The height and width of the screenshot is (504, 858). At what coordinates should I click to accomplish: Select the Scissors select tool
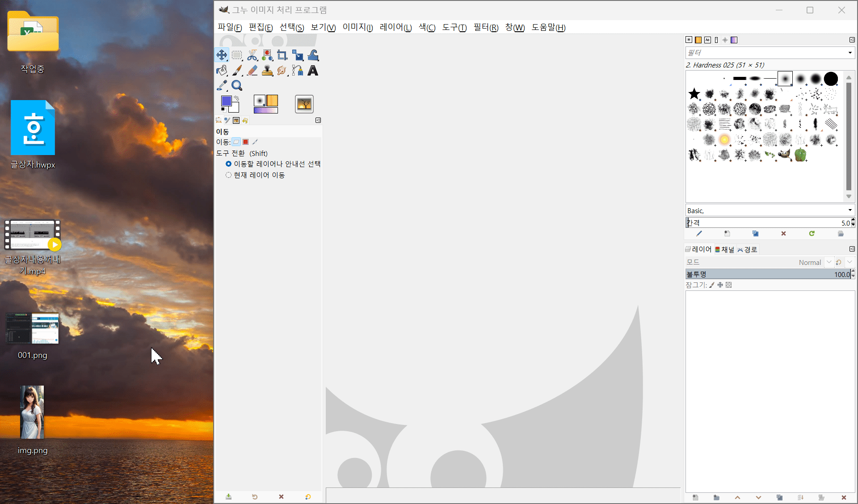click(252, 55)
